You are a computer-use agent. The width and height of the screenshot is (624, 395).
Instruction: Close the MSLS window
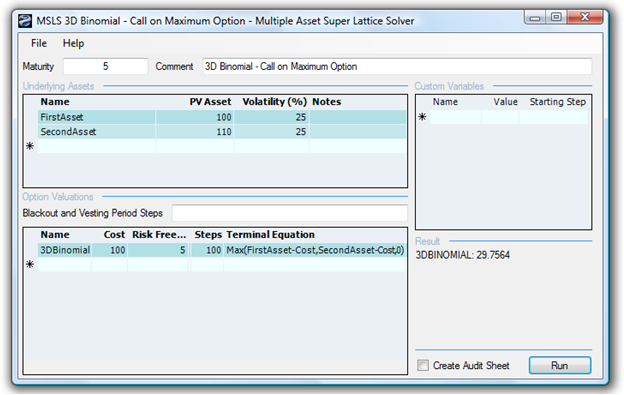coord(585,17)
